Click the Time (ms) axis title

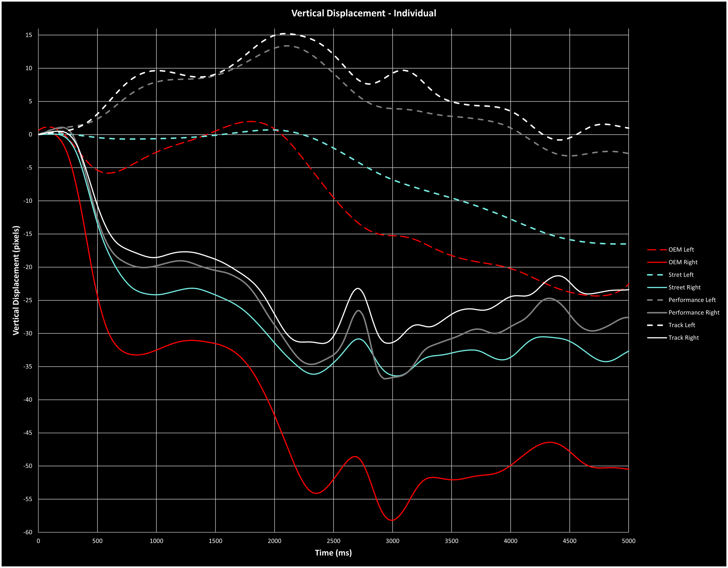click(333, 553)
